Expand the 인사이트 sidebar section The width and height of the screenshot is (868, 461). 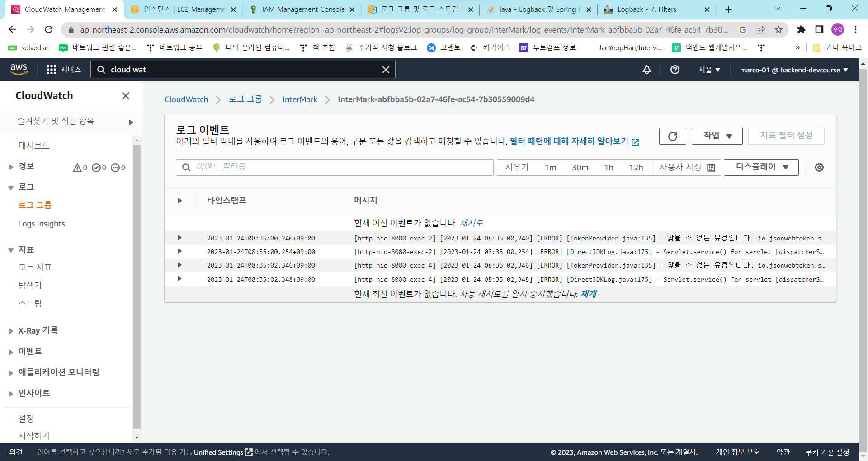11,394
